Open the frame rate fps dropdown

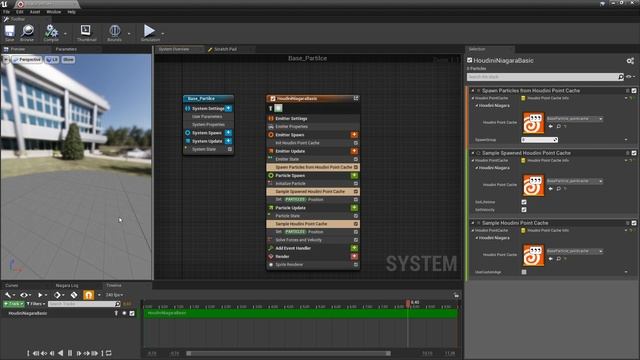[x=114, y=295]
